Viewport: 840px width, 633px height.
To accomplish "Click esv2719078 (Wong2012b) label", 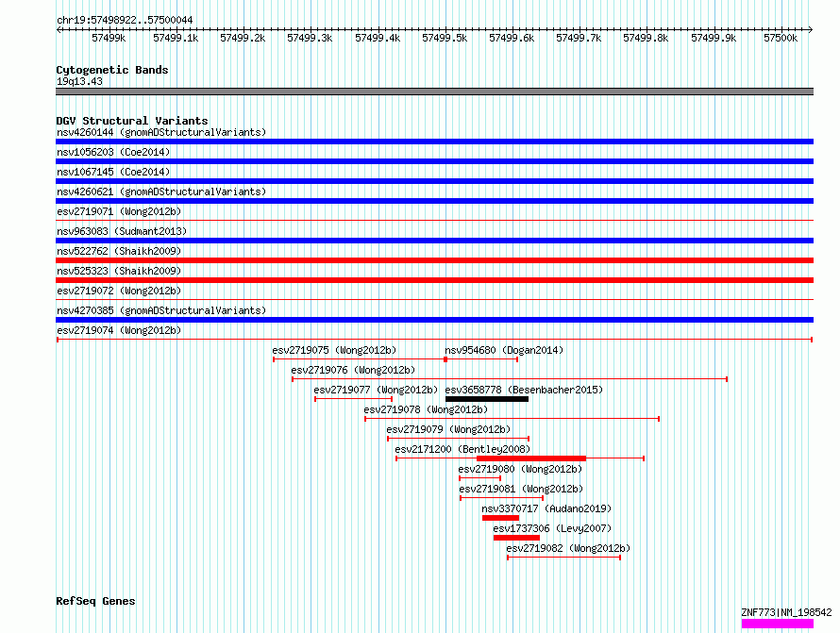I will (x=426, y=409).
